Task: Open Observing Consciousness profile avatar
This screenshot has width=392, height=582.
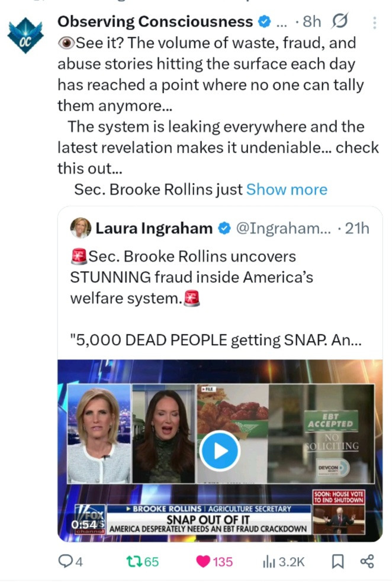Action: 25,36
